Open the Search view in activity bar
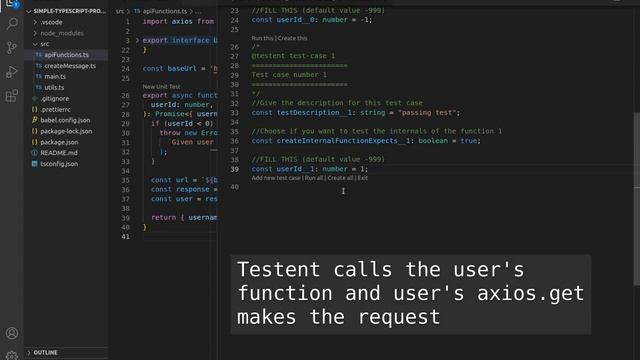640x360 pixels. [x=12, y=24]
